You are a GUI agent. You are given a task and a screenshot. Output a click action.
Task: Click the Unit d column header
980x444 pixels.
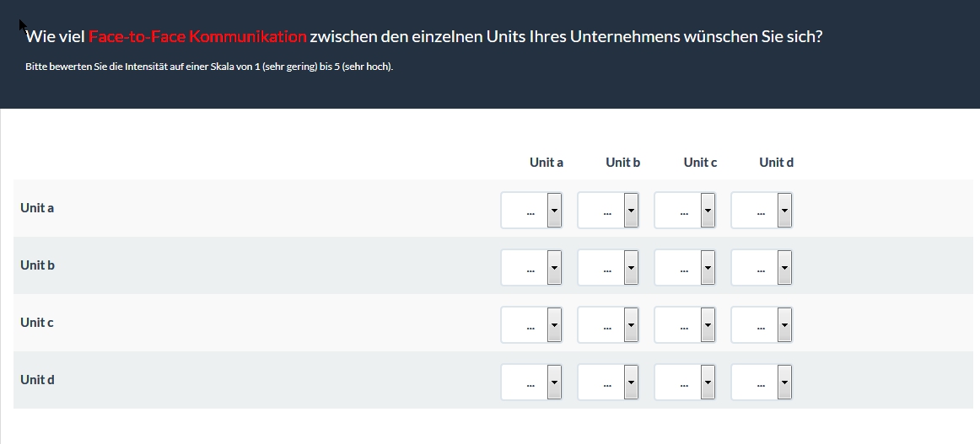point(776,163)
